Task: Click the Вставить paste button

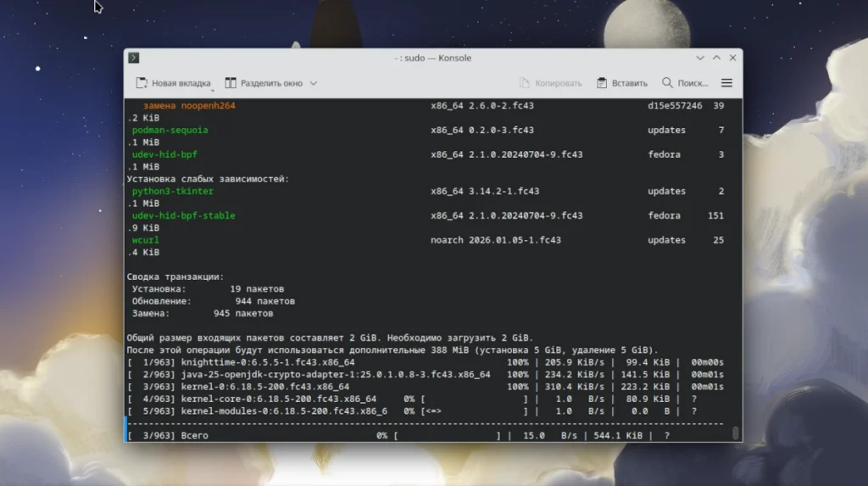Action: click(622, 83)
